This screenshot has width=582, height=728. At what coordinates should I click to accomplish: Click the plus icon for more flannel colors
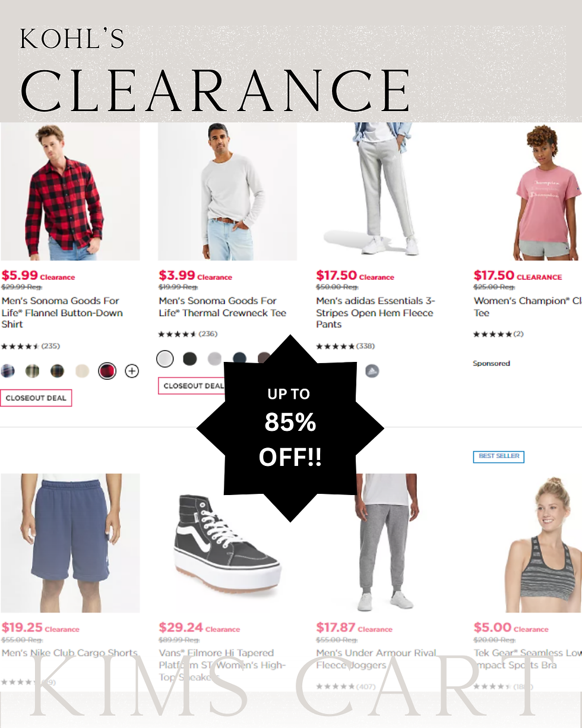tap(132, 371)
